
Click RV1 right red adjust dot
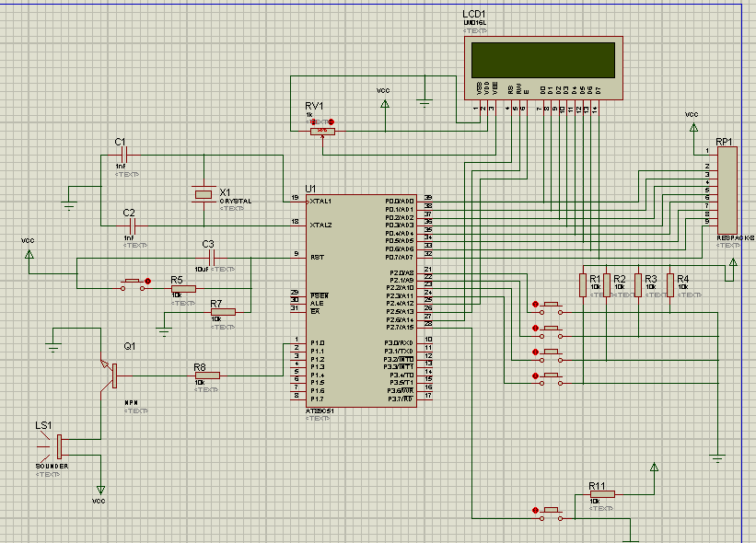click(331, 121)
